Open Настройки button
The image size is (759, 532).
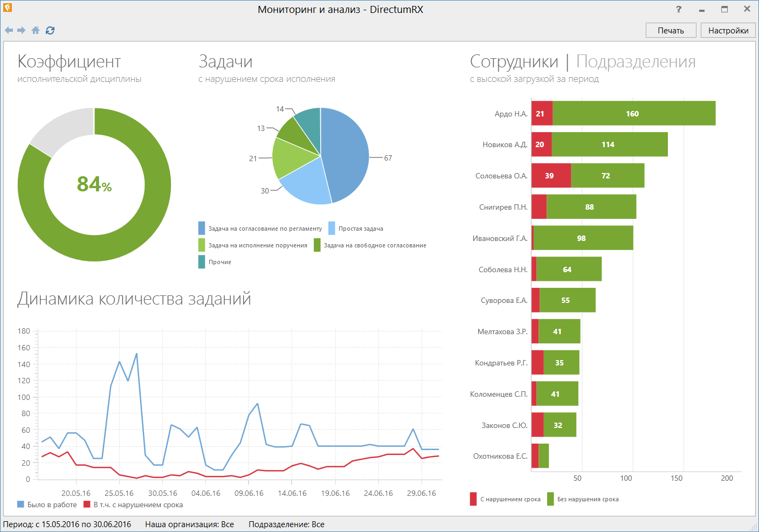[728, 30]
